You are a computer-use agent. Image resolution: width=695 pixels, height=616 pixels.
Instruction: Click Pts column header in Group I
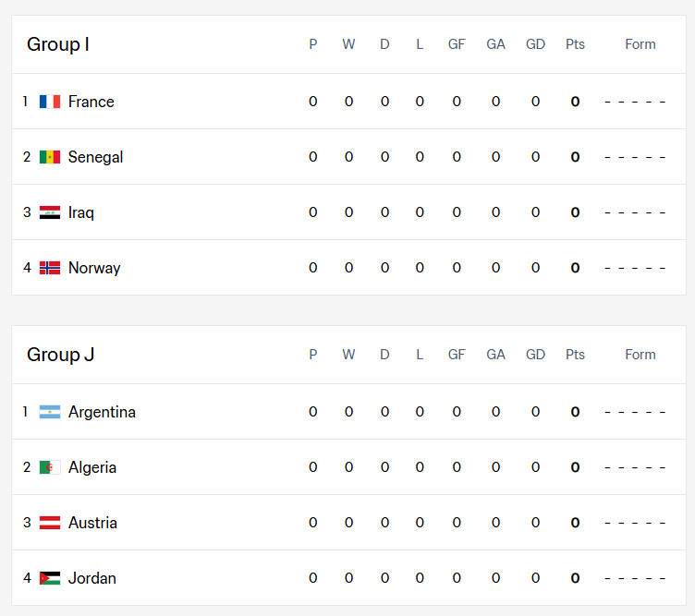pos(575,44)
